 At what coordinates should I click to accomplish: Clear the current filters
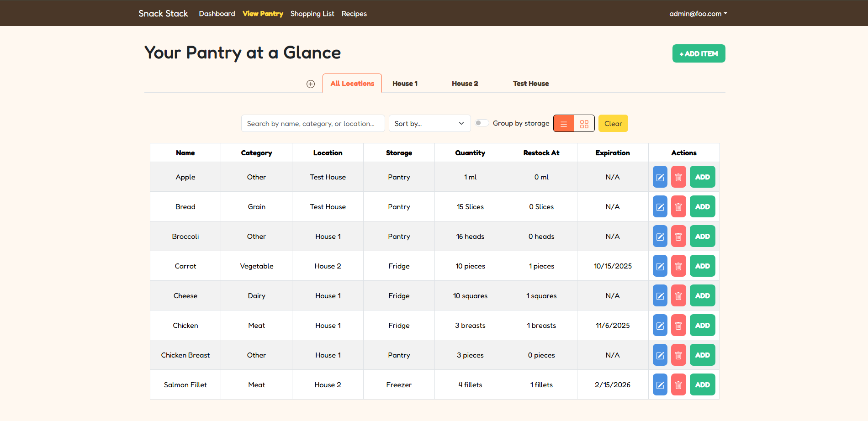coord(613,123)
